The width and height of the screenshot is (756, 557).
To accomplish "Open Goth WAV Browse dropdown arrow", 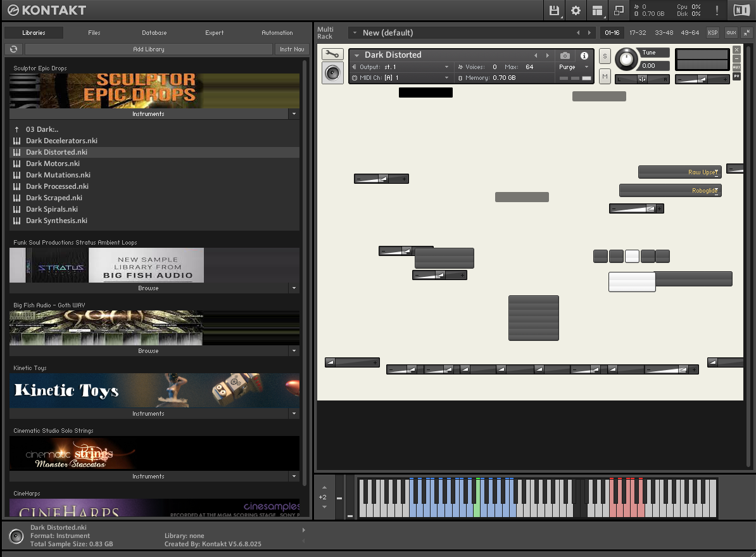I will (294, 351).
